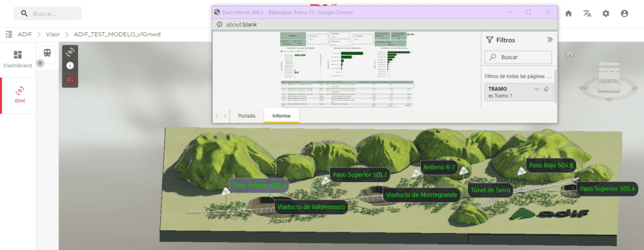Click the white pin beside Paso Superior 501.7
644x250 pixels.
326,179
